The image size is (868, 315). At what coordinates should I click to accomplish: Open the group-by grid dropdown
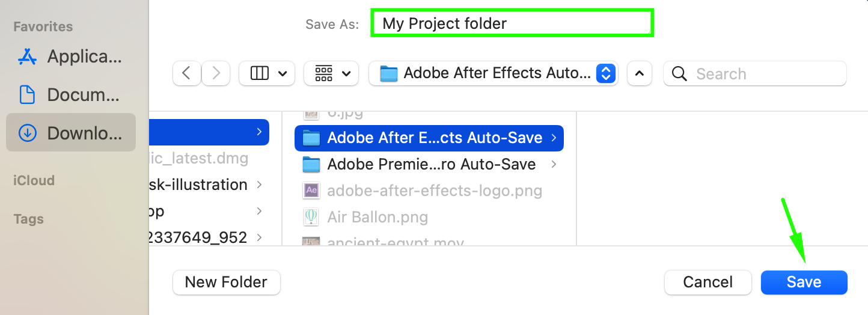[331, 73]
